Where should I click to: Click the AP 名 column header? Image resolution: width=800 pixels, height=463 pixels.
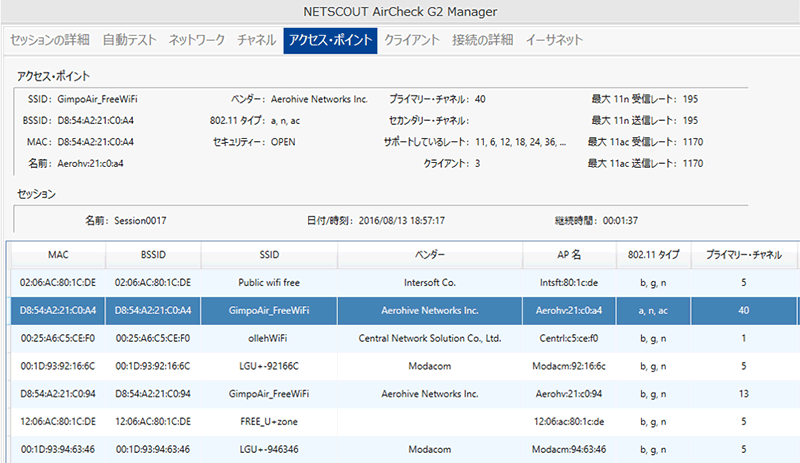(568, 254)
